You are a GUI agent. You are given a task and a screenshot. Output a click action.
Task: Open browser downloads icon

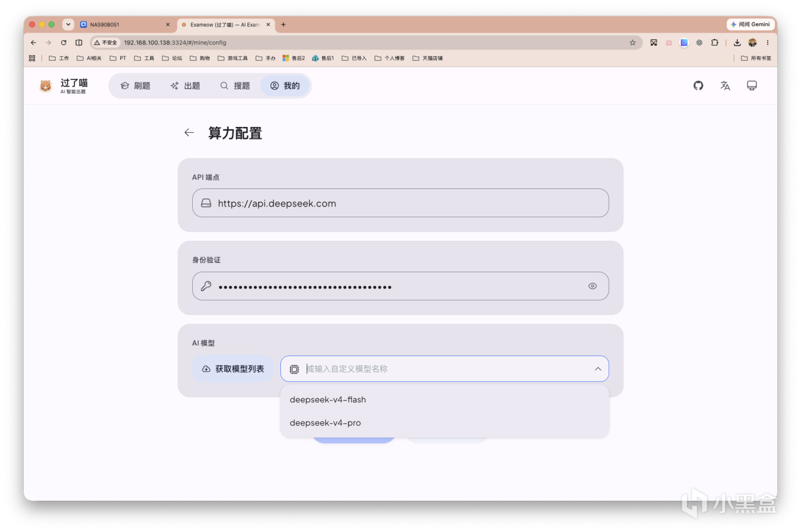click(737, 43)
